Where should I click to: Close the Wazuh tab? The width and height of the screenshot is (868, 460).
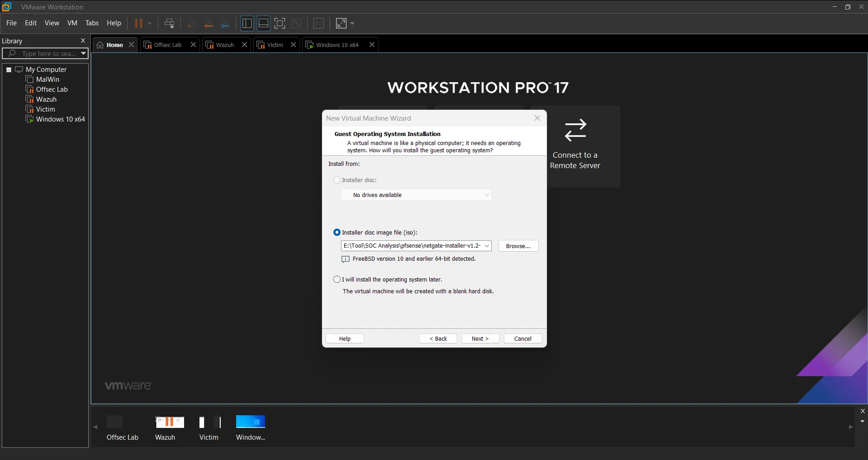point(244,45)
